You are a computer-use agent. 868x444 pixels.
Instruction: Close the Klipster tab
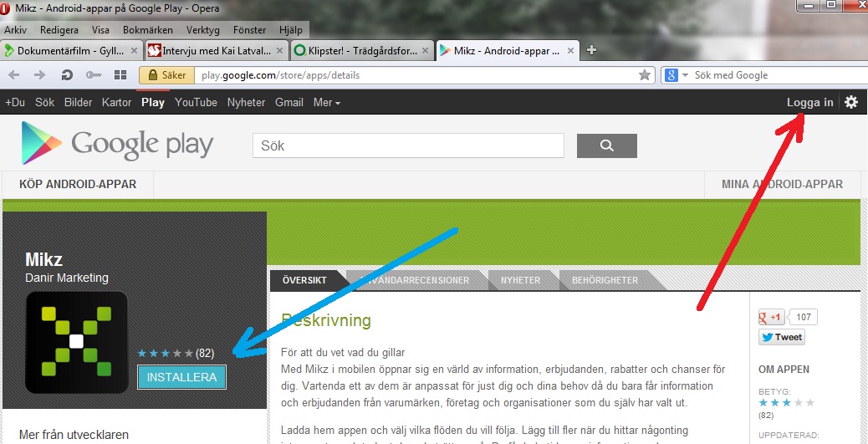[426, 50]
